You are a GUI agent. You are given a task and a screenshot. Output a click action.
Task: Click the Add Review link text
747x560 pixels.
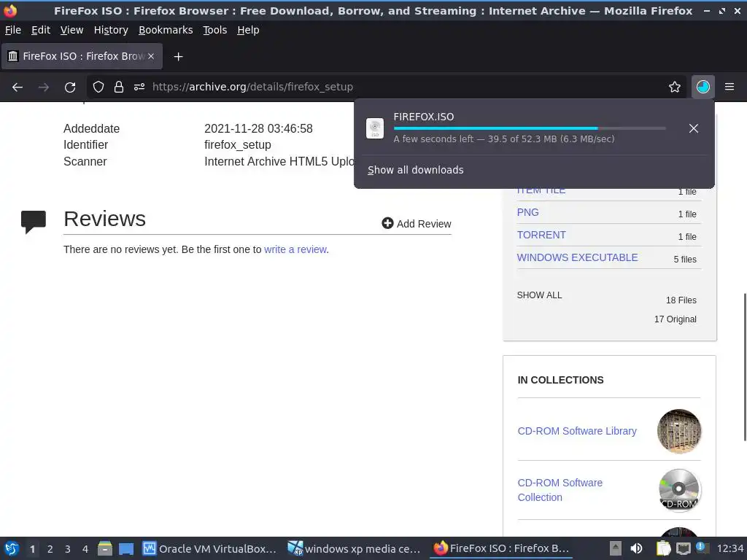point(424,224)
